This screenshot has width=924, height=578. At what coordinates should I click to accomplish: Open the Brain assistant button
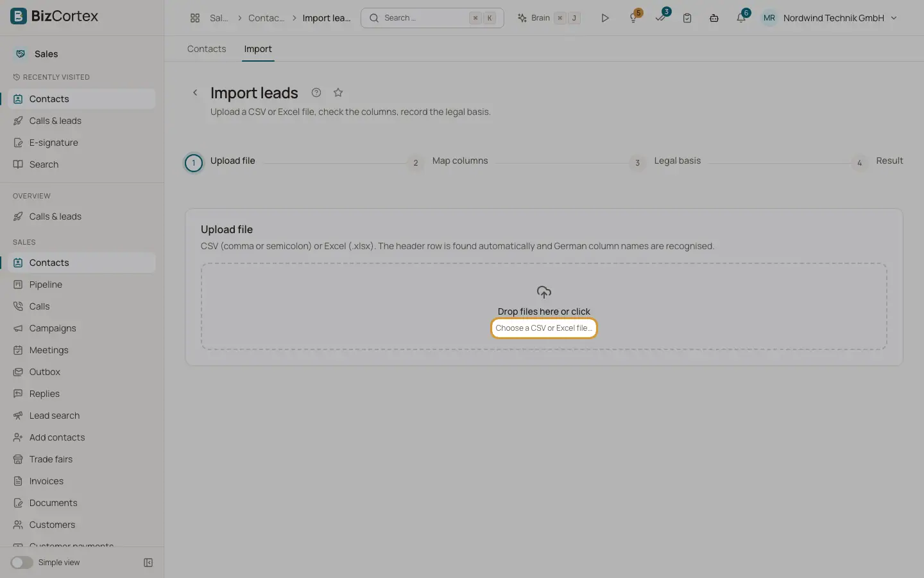(549, 18)
